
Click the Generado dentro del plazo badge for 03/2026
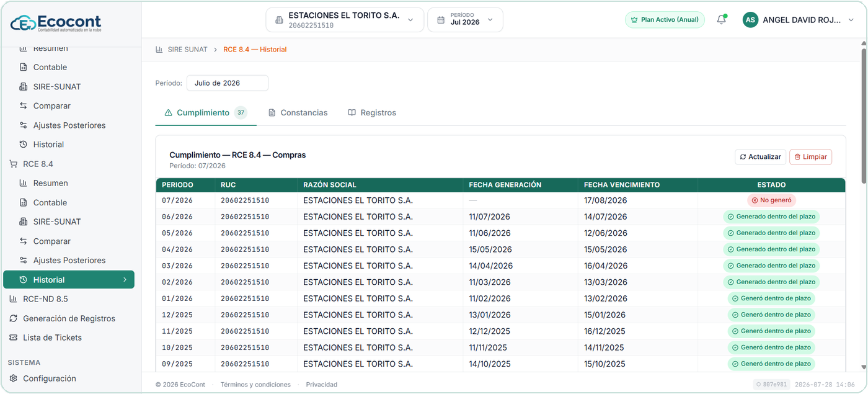771,266
